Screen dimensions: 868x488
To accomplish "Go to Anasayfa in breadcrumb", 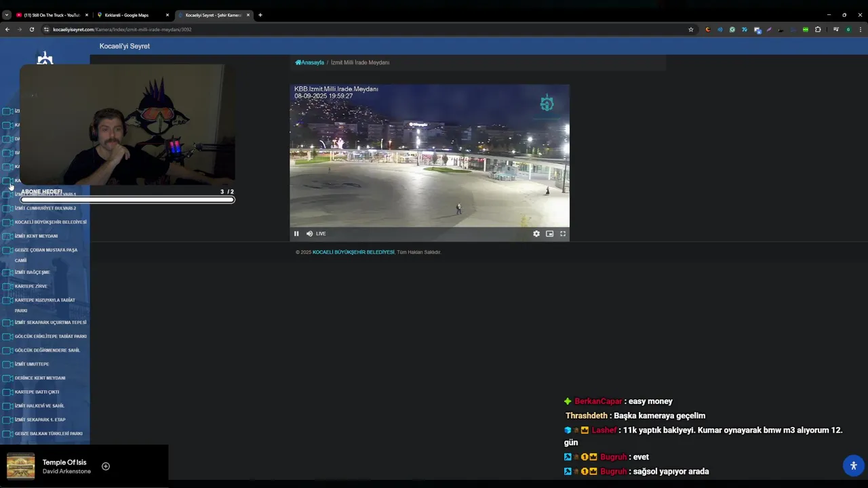I will pyautogui.click(x=310, y=62).
